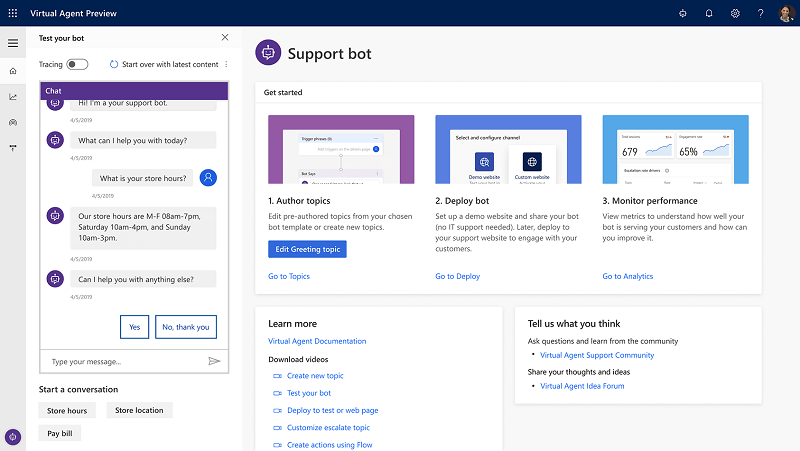
Task: Open the more options vertical ellipsis
Action: point(226,64)
